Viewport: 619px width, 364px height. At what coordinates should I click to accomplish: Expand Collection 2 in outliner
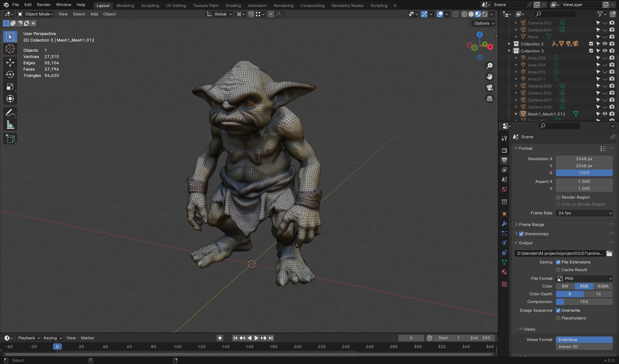[x=509, y=44]
